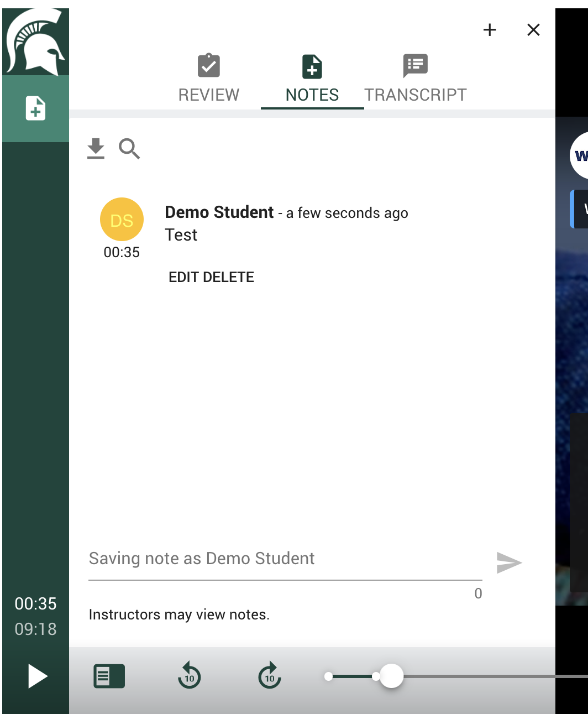Click the plus icon to expand panel
This screenshot has height=719, width=588.
[490, 30]
